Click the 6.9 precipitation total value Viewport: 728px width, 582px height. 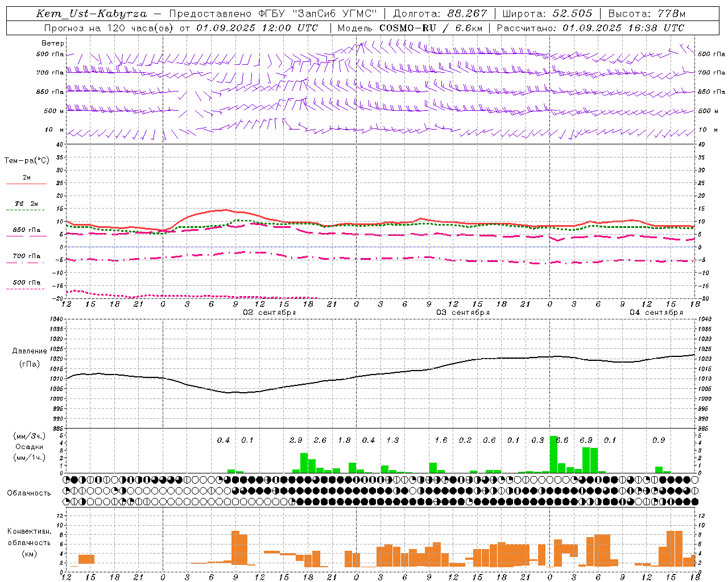(586, 440)
